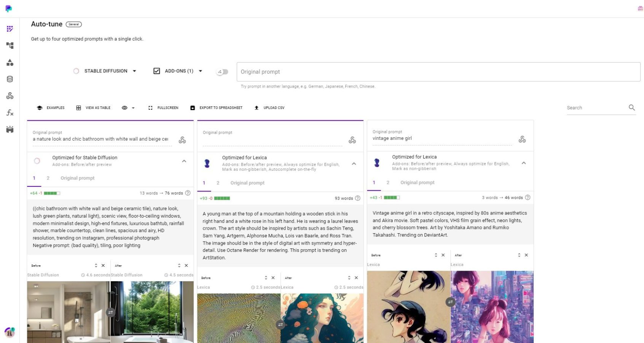644x343 pixels.
Task: Toggle the eye visibility control in the toolbar
Action: coord(124,108)
